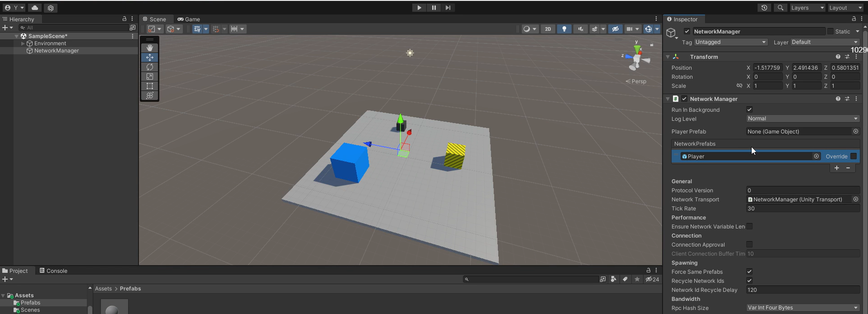Select the Scale tool in scene toolbar

(x=150, y=76)
